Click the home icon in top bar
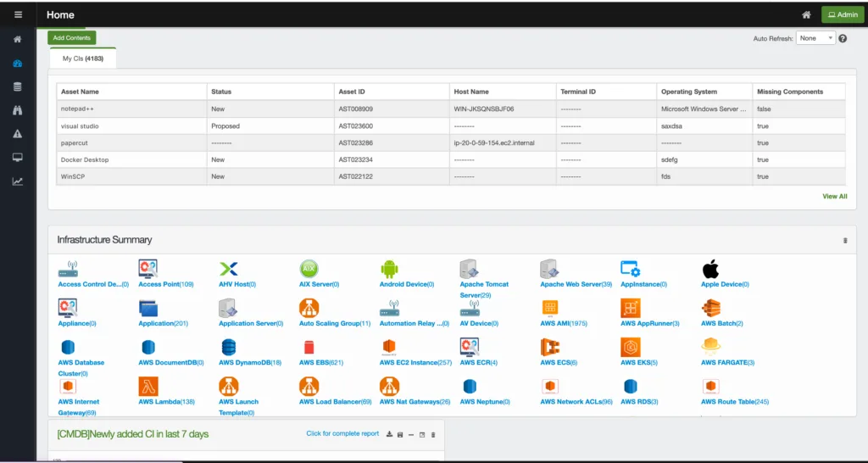Screen dimensions: 868x463 coord(807,15)
